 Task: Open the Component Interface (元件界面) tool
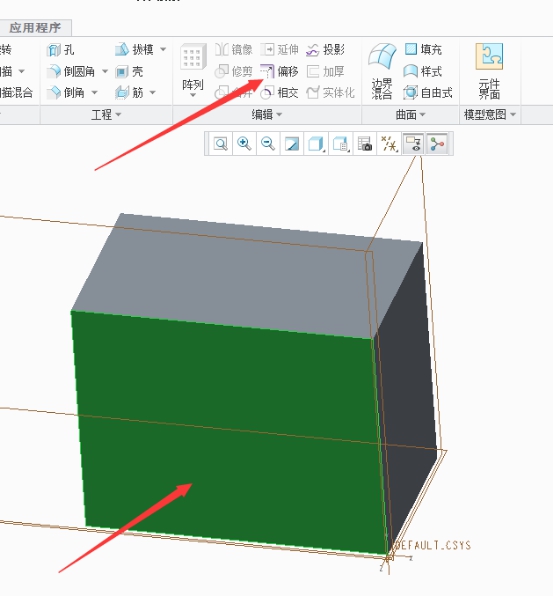pos(489,71)
